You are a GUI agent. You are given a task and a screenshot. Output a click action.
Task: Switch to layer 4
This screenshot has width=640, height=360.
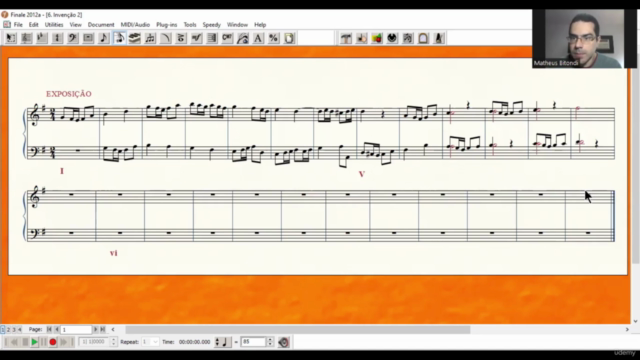tap(19, 329)
